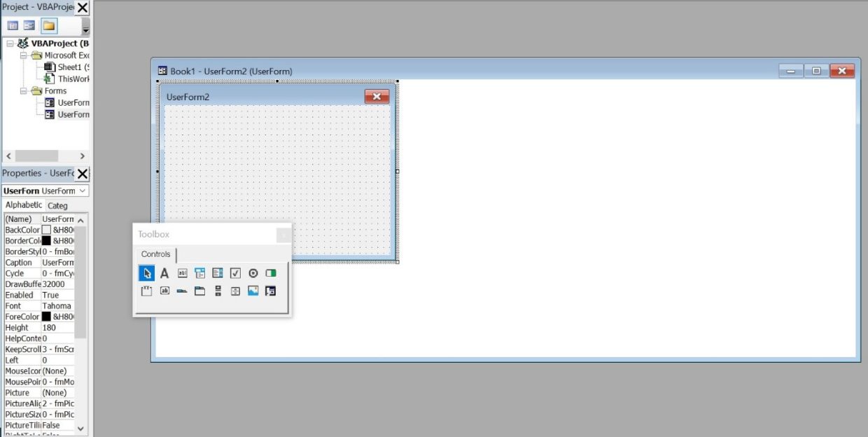Click the Properties list scroll-up arrow
The width and height of the screenshot is (868, 437).
pyautogui.click(x=80, y=220)
